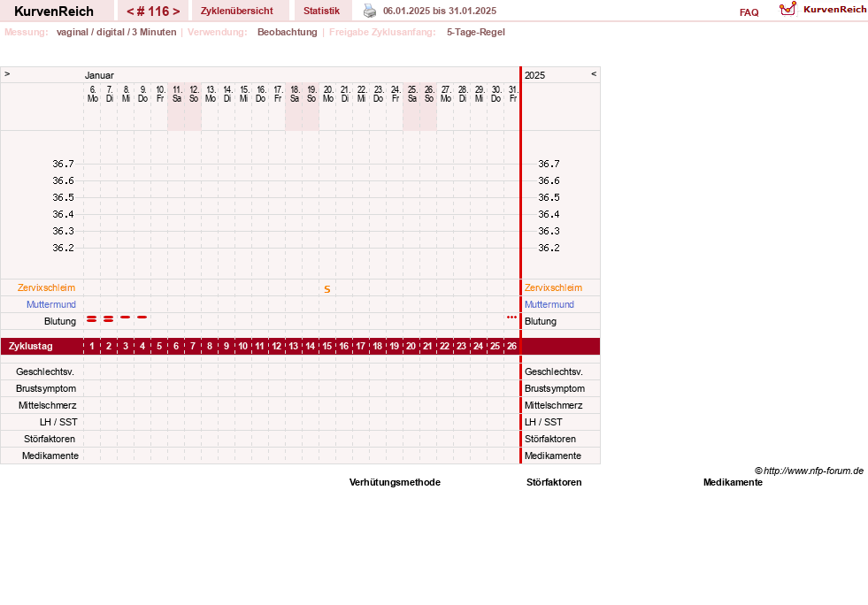Viewport: 868px width, 605px height.
Task: Click the Verhütungsmethode heading
Action: click(x=395, y=482)
